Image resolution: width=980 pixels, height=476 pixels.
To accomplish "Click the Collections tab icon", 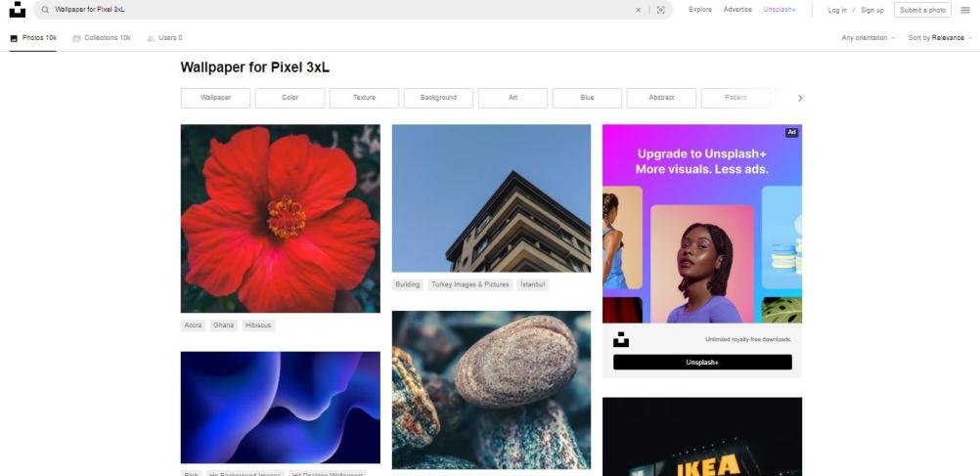I will (x=76, y=38).
